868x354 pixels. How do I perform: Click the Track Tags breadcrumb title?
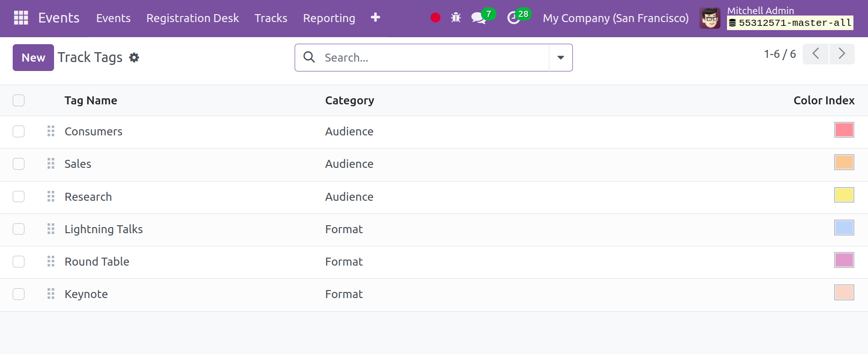(x=90, y=57)
